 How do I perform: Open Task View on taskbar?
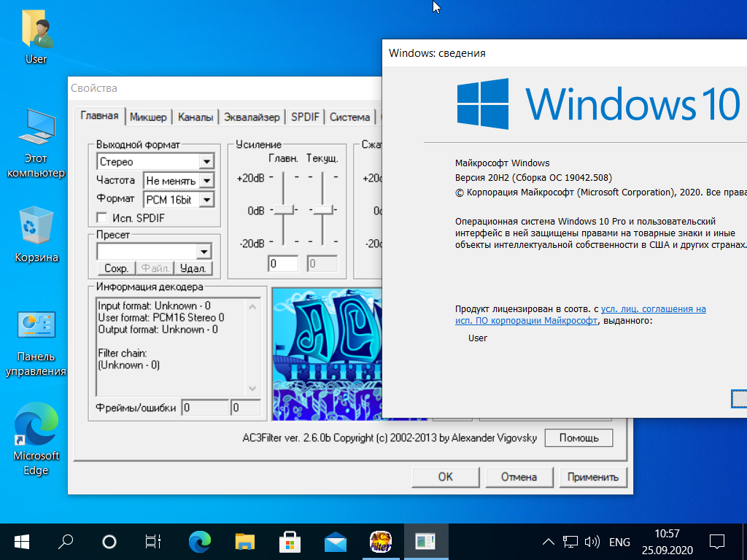pyautogui.click(x=153, y=542)
